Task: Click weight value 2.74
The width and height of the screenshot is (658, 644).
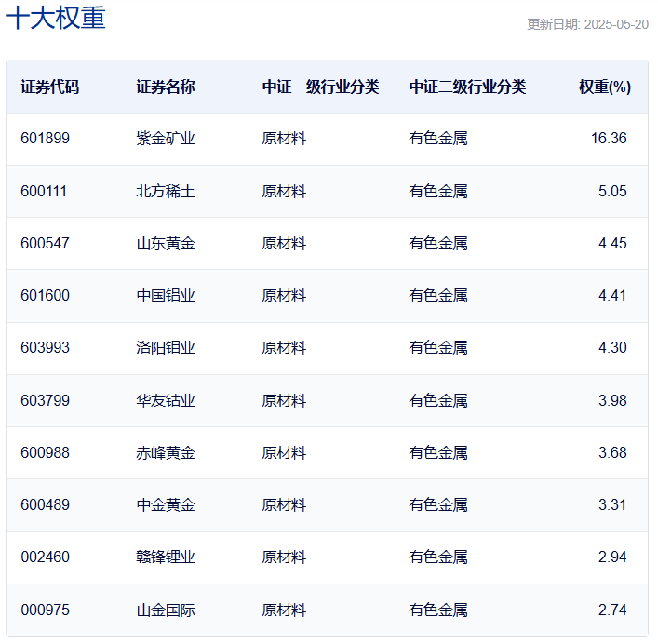Action: click(x=612, y=610)
